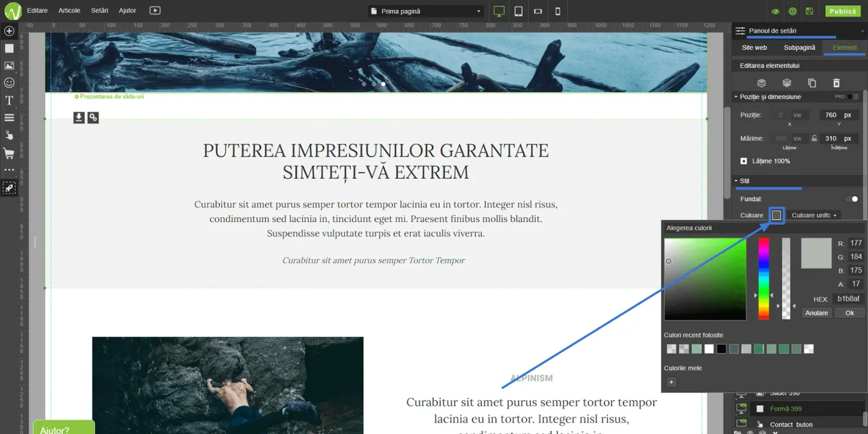This screenshot has width=868, height=434.
Task: Open the Articole menu
Action: [69, 11]
